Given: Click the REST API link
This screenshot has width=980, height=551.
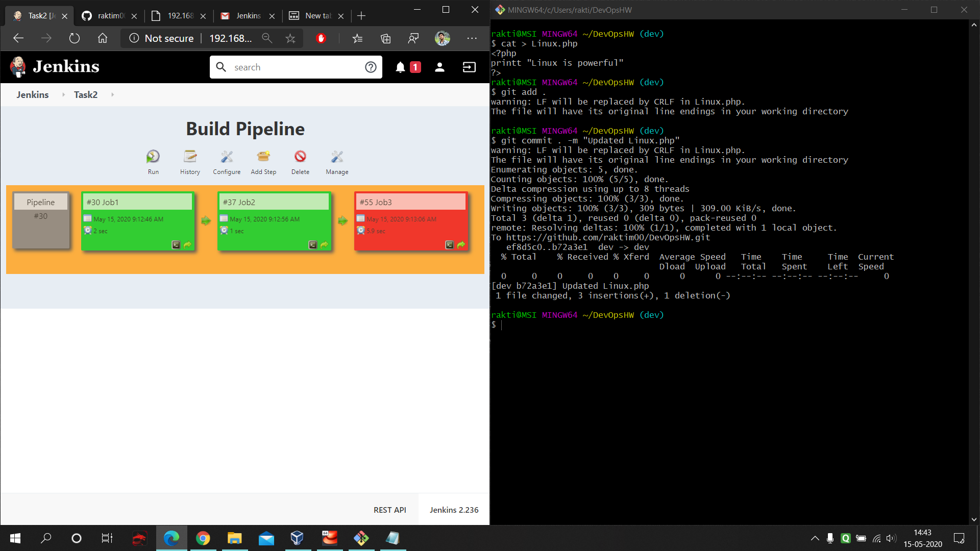Looking at the screenshot, I should [389, 510].
